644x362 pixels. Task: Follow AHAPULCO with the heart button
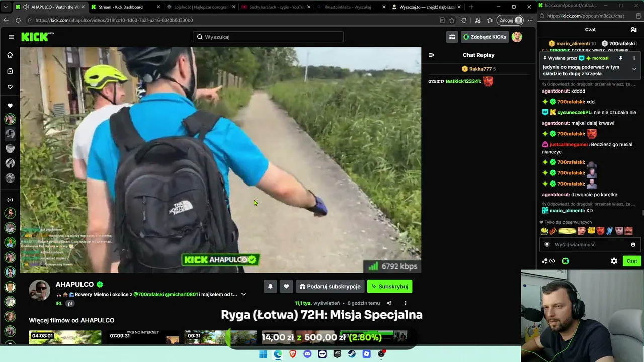click(x=286, y=286)
